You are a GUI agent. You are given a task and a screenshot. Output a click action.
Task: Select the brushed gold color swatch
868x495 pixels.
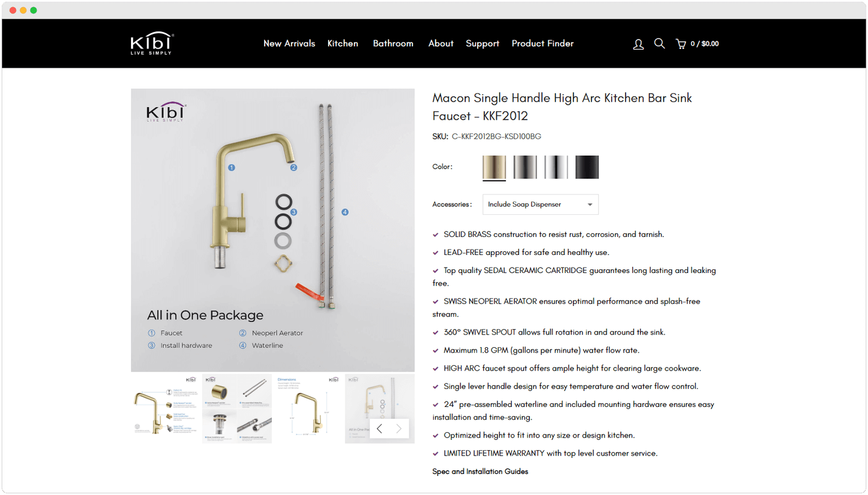[494, 167]
